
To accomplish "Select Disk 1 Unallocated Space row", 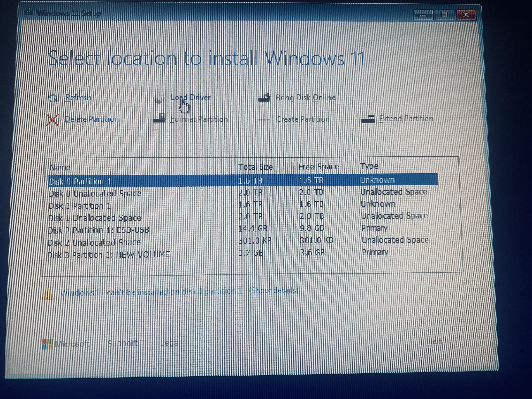I will pos(243,217).
